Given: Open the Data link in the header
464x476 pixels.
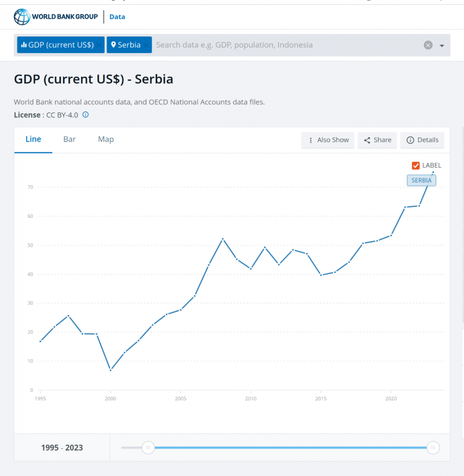Looking at the screenshot, I should 117,17.
